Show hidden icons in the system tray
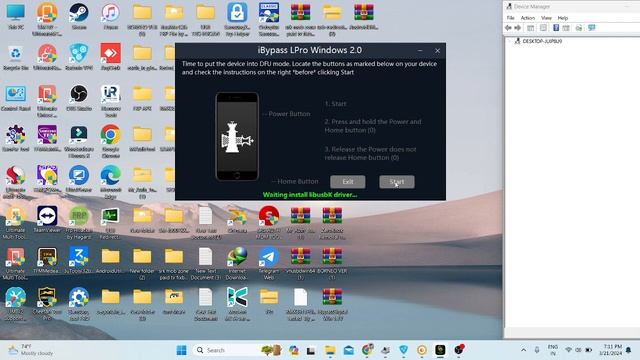The height and width of the screenshot is (360, 640). [x=523, y=350]
